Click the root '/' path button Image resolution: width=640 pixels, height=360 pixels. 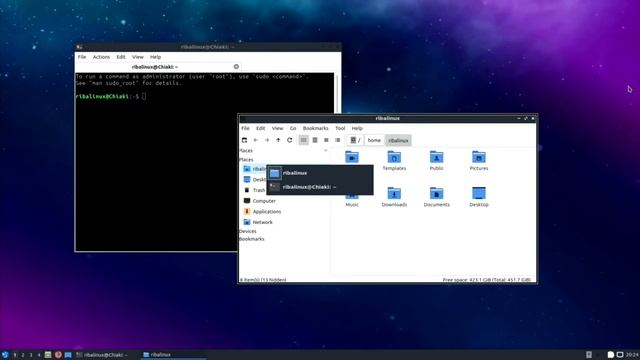pos(356,140)
